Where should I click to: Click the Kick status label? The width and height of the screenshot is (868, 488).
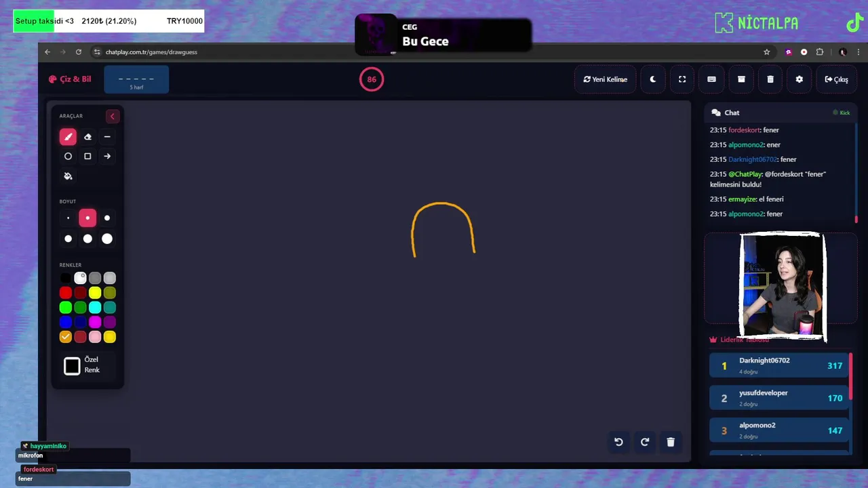pos(842,113)
